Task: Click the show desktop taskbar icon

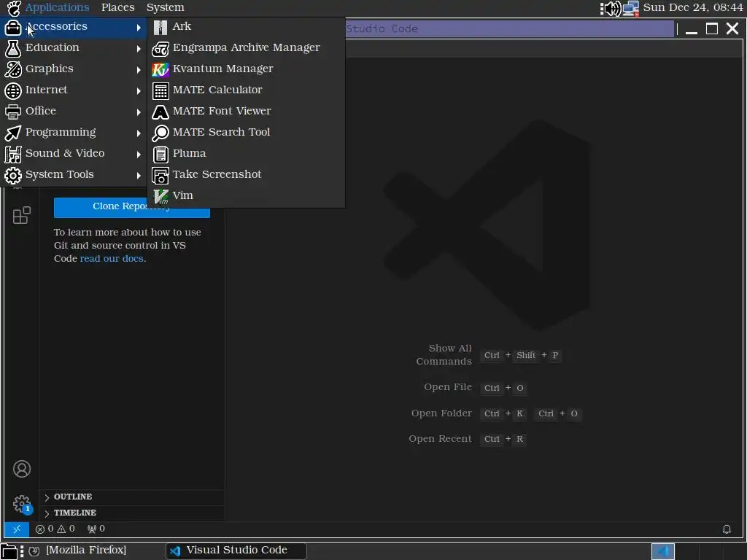Action: tap(9, 551)
